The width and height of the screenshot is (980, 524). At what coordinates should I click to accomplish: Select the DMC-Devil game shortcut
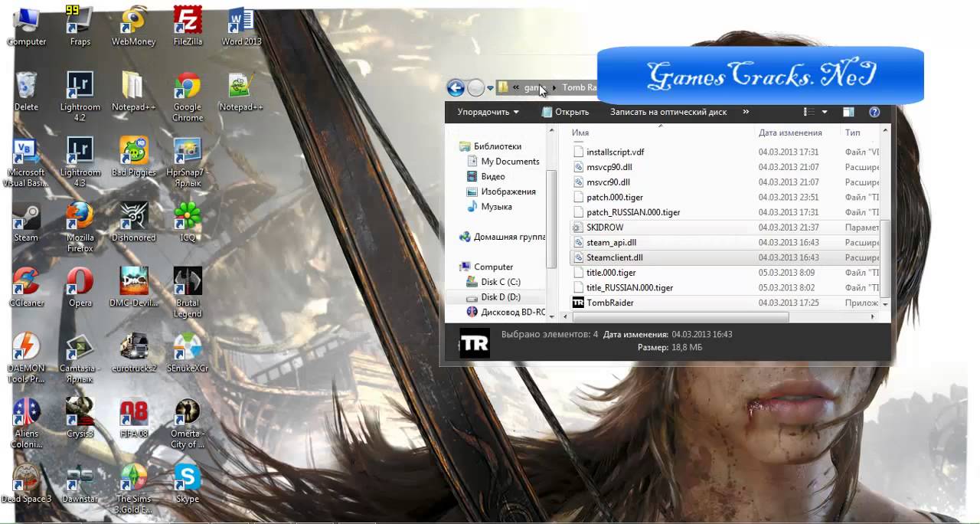133,287
